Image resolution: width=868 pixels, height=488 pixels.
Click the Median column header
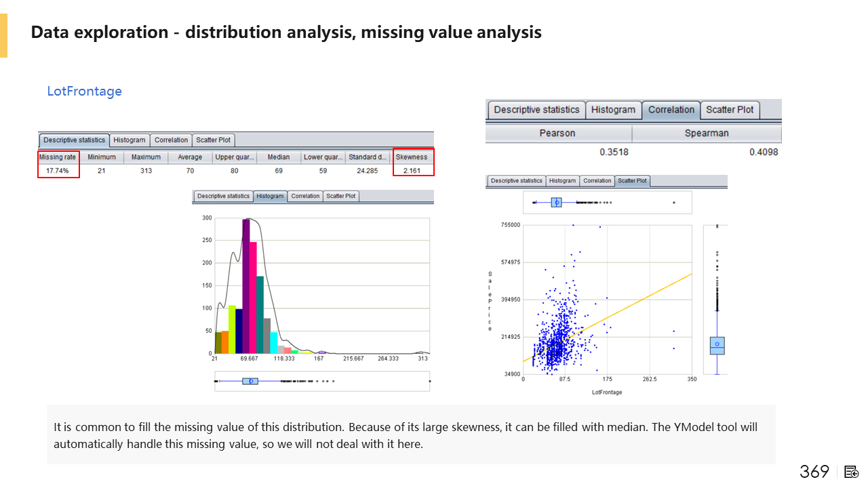tap(279, 157)
